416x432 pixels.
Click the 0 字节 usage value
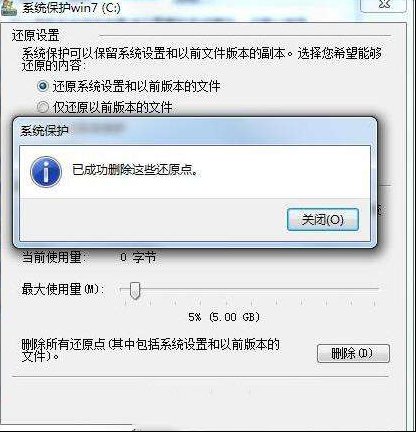138,257
